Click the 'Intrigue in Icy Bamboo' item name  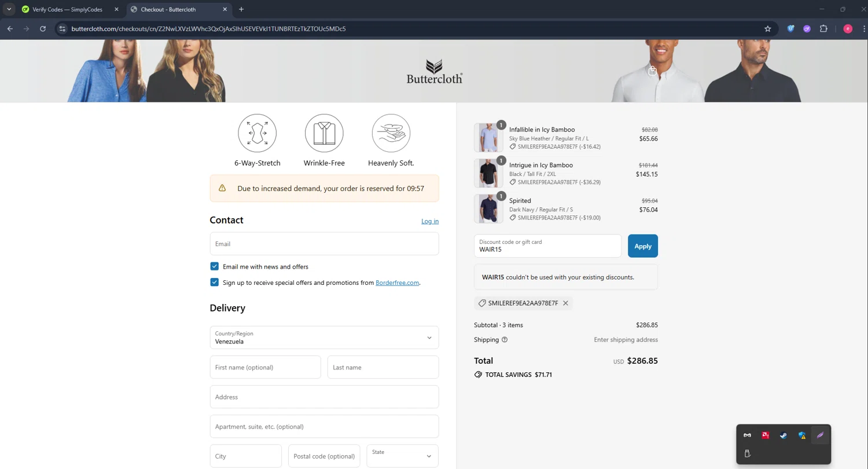coord(541,165)
